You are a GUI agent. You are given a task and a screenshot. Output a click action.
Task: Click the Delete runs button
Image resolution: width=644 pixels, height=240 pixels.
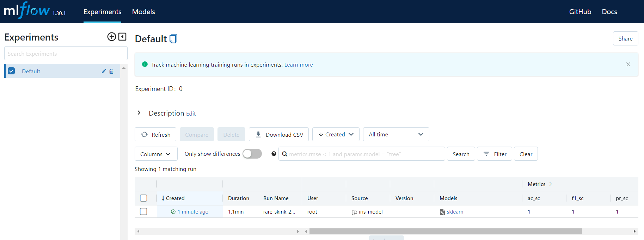[x=231, y=134]
